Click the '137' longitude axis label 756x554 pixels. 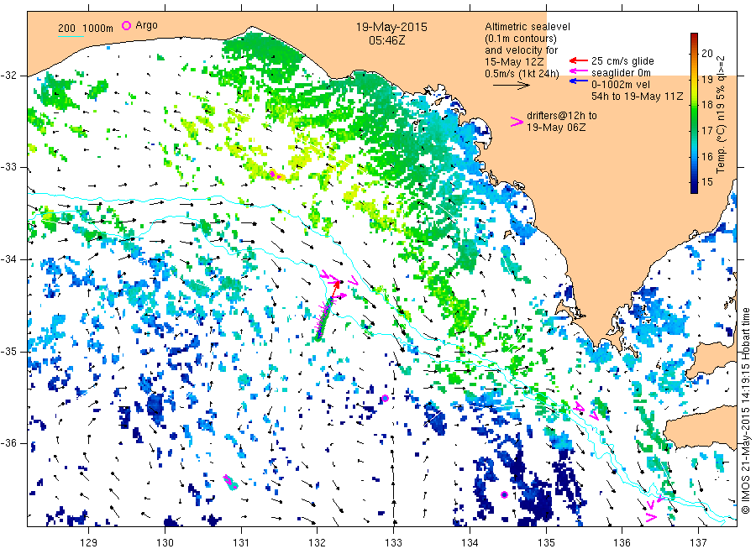698,543
